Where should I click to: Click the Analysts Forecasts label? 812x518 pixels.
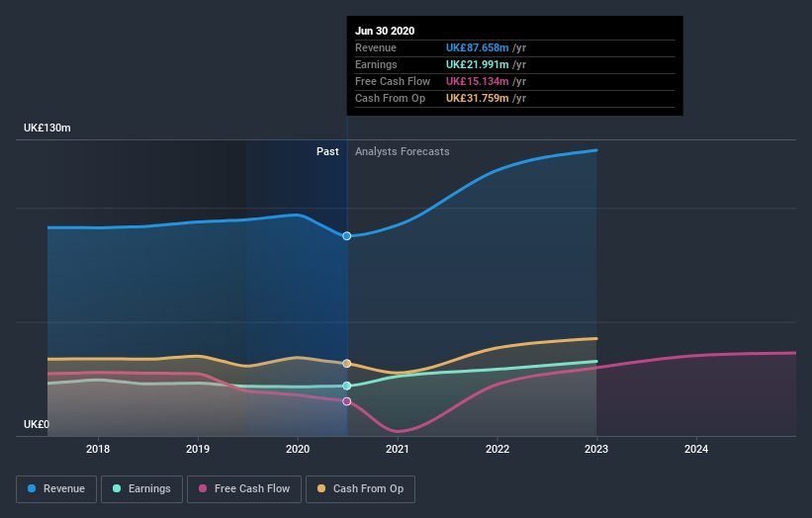coord(403,151)
